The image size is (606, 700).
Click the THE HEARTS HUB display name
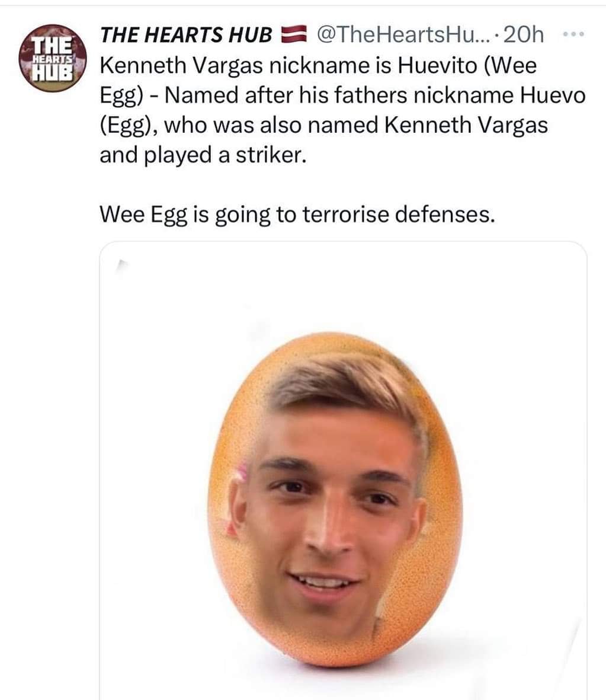pos(186,35)
